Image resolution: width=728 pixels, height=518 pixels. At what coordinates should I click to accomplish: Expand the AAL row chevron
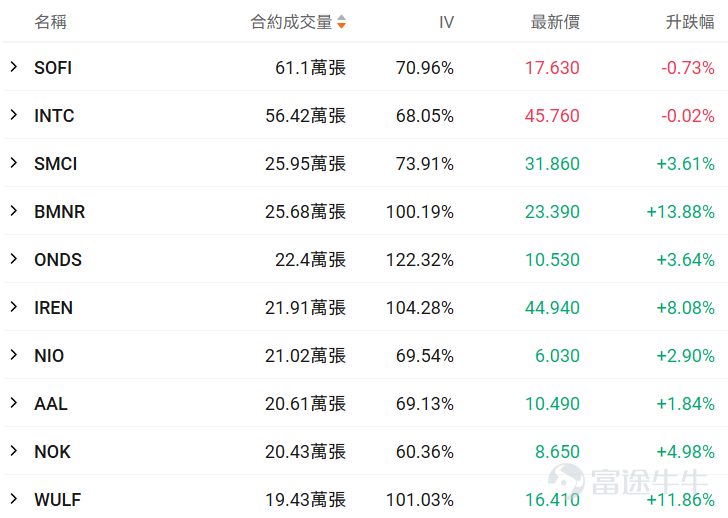(14, 403)
